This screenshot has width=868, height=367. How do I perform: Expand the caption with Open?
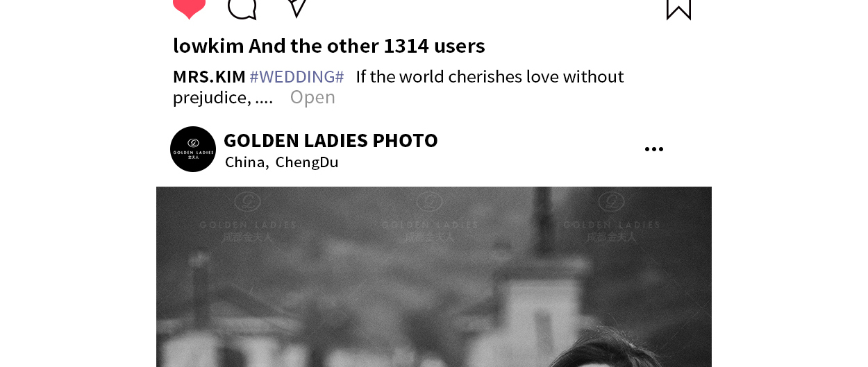click(x=312, y=97)
